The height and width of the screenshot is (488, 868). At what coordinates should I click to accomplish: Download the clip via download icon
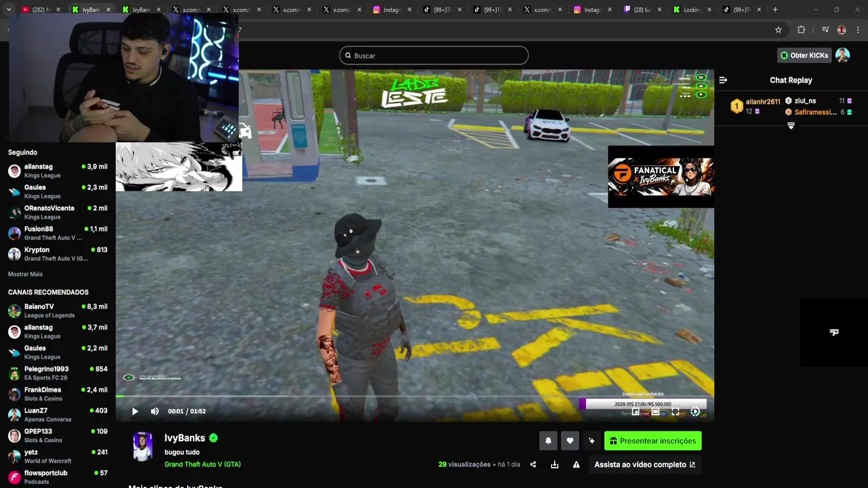click(555, 464)
